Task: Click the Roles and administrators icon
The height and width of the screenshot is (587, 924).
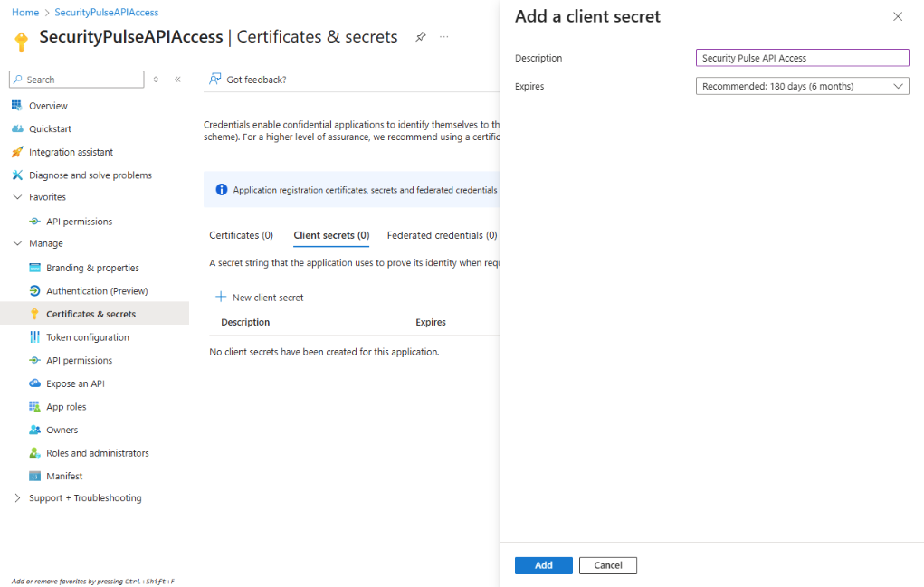Action: (x=34, y=453)
